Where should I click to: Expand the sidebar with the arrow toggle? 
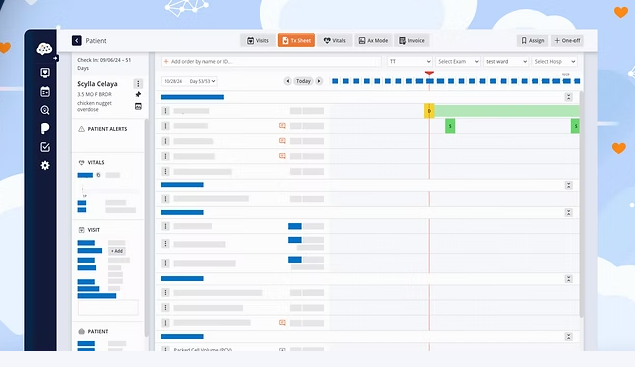pyautogui.click(x=56, y=58)
